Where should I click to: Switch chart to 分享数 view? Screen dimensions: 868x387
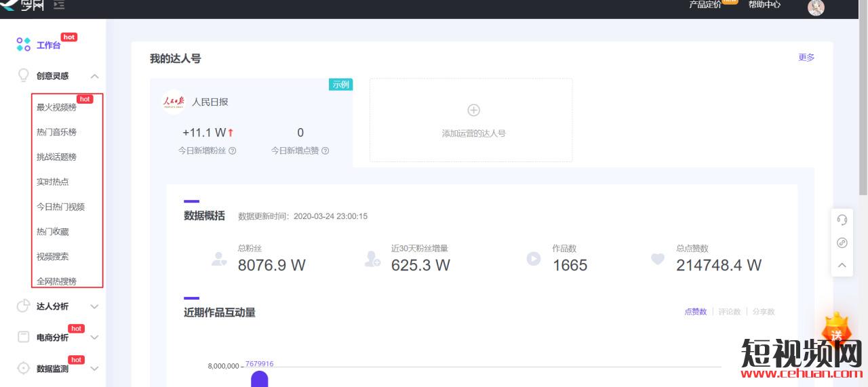(x=763, y=312)
